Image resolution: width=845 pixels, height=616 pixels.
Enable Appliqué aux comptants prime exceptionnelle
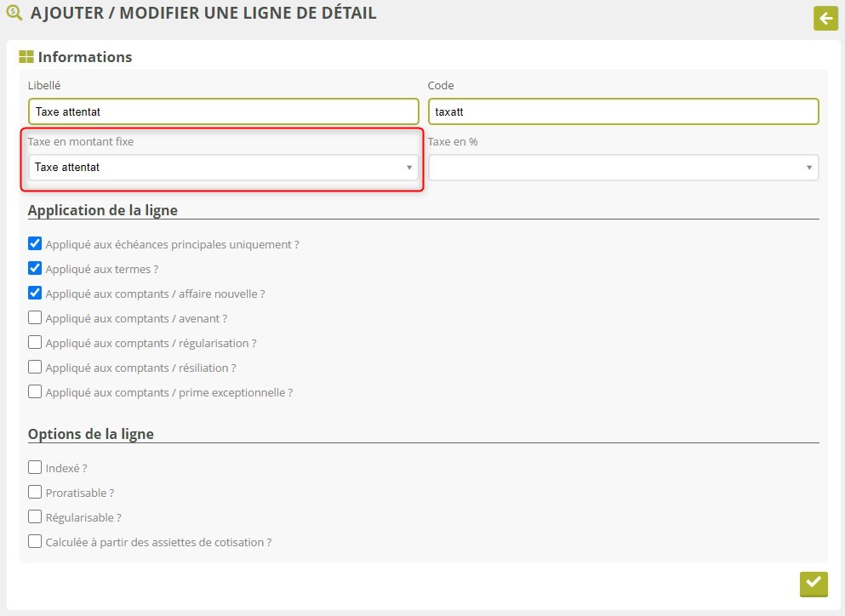pos(35,392)
